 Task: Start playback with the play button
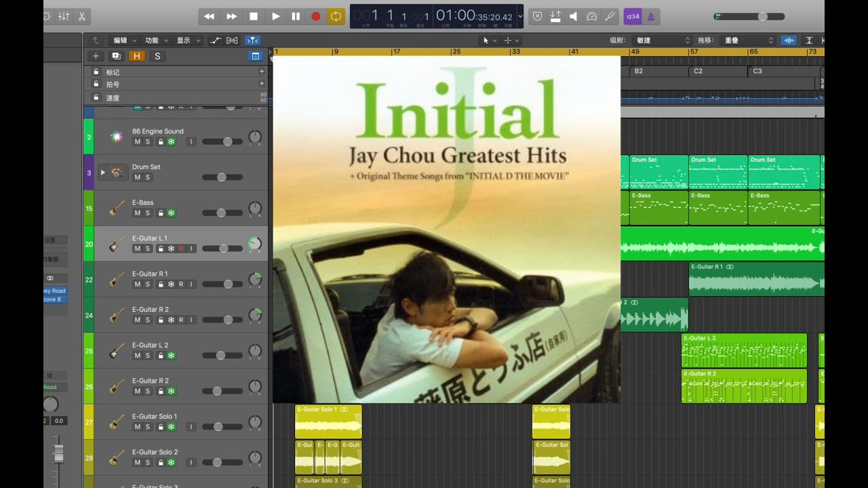[275, 16]
